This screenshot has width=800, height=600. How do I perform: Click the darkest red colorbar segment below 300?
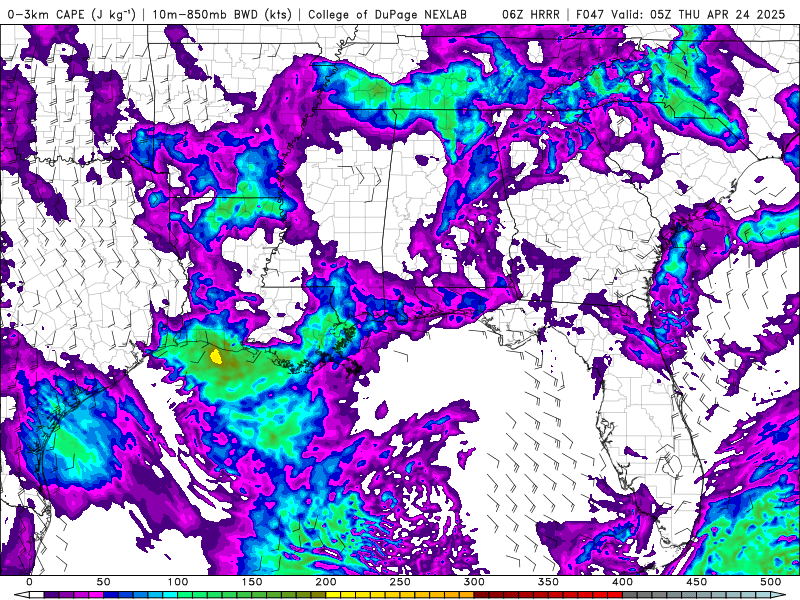tap(481, 594)
